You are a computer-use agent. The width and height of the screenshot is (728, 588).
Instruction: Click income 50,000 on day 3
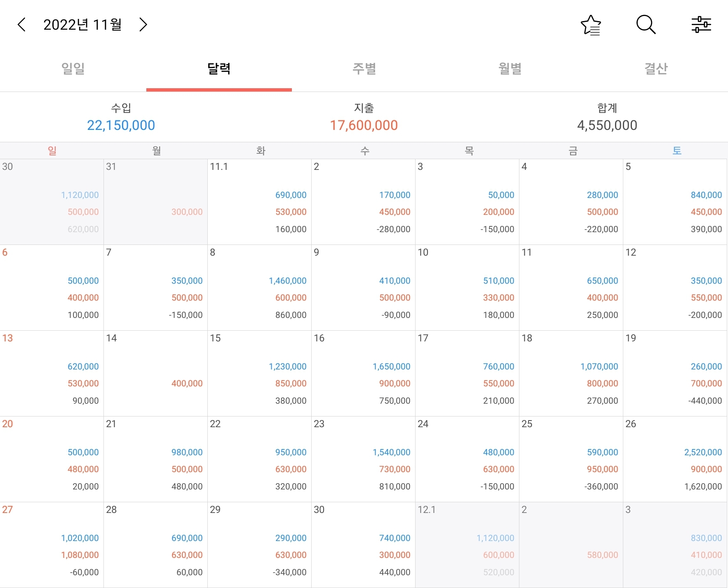coord(501,195)
